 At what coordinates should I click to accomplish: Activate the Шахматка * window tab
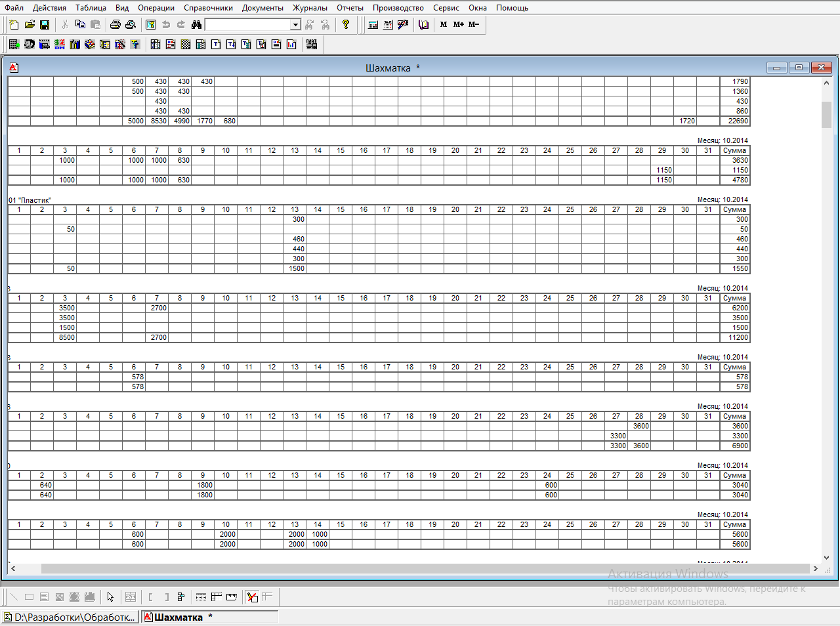tap(210, 617)
